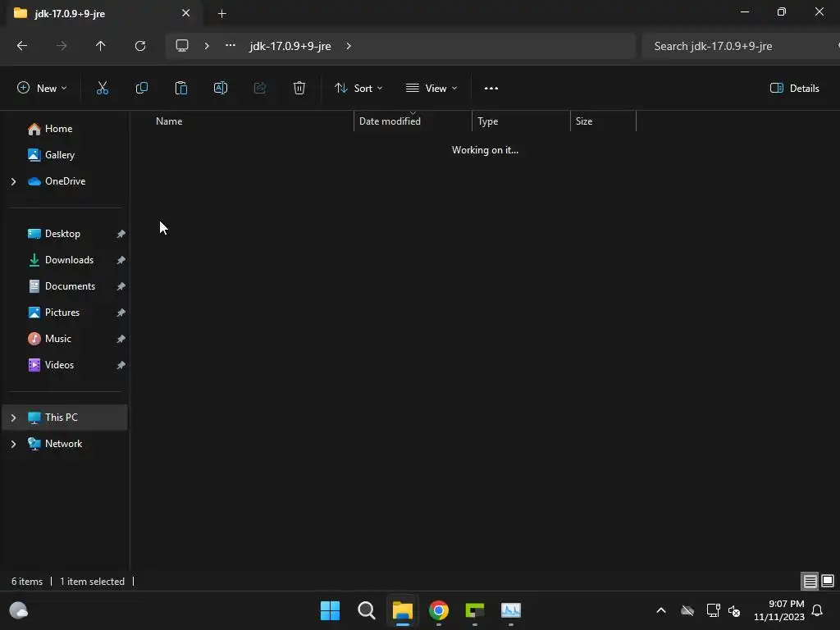Sort by the Name column header
Viewport: 840px width, 630px height.
169,121
